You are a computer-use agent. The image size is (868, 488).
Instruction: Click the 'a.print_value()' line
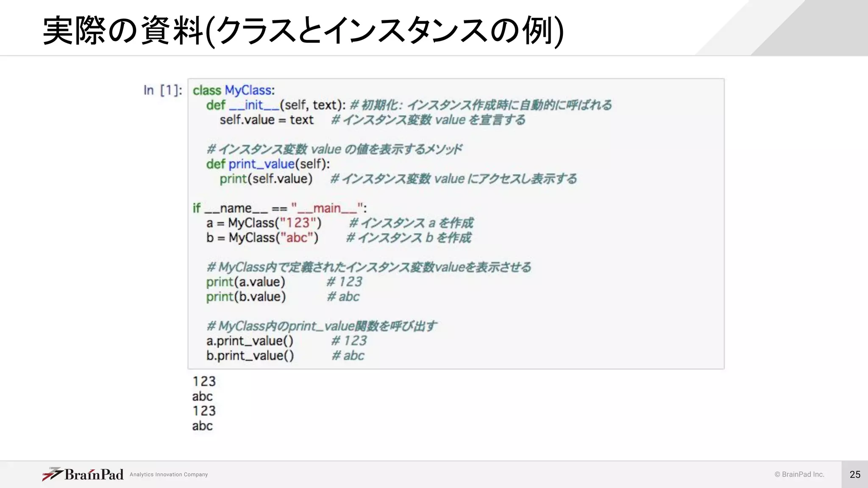(250, 341)
